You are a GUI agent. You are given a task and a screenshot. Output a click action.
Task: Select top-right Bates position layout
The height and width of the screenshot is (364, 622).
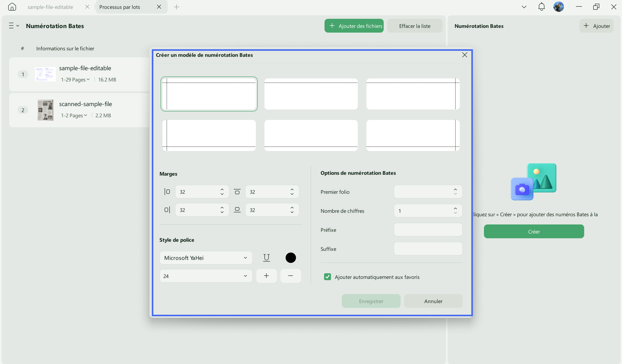click(x=413, y=94)
